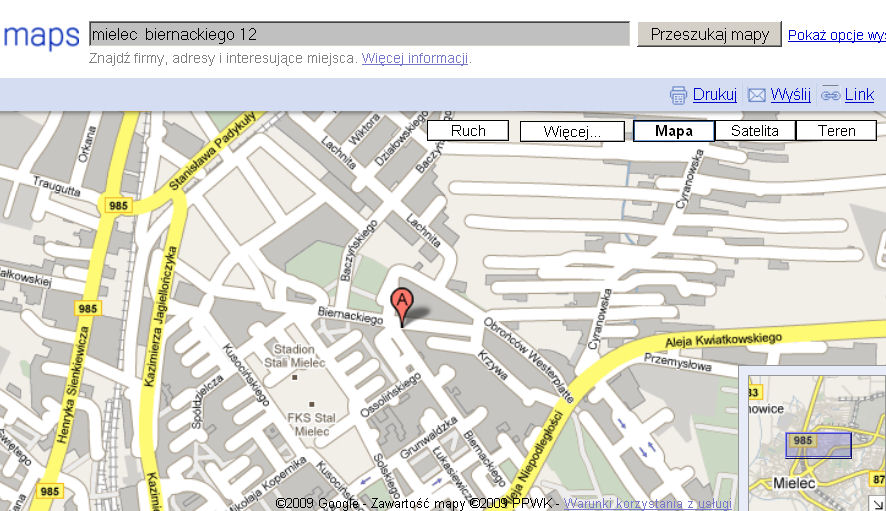This screenshot has width=886, height=511.
Task: Click the chain link icon
Action: (831, 94)
